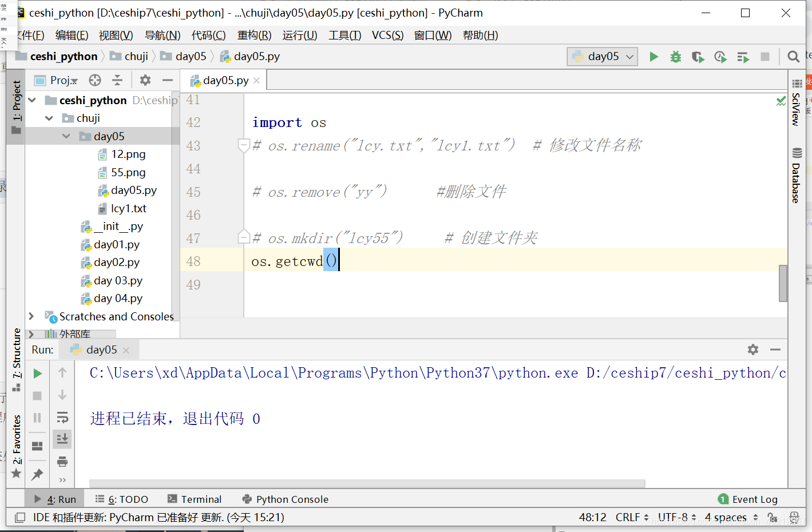Toggle the SciView side panel
Image resolution: width=812 pixels, height=532 pixels.
tap(797, 102)
